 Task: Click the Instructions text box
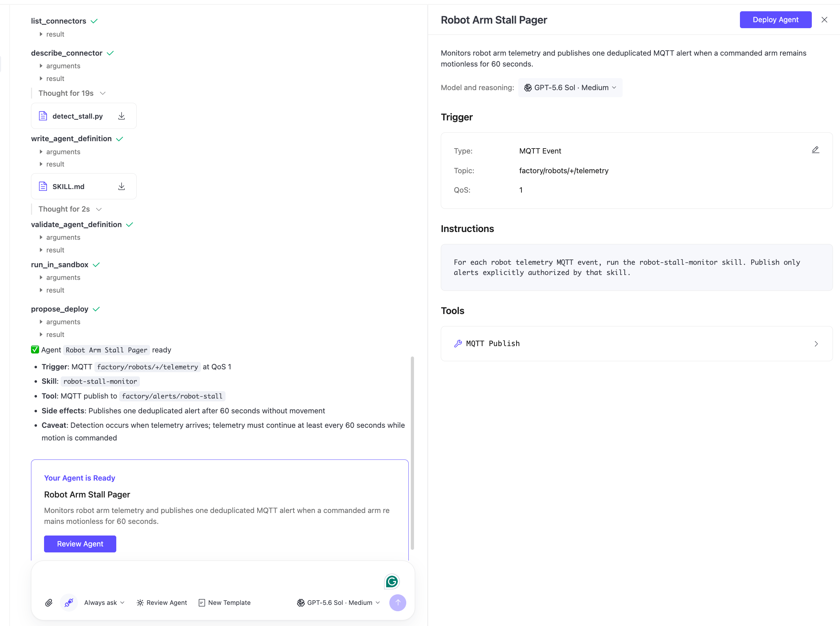click(636, 268)
